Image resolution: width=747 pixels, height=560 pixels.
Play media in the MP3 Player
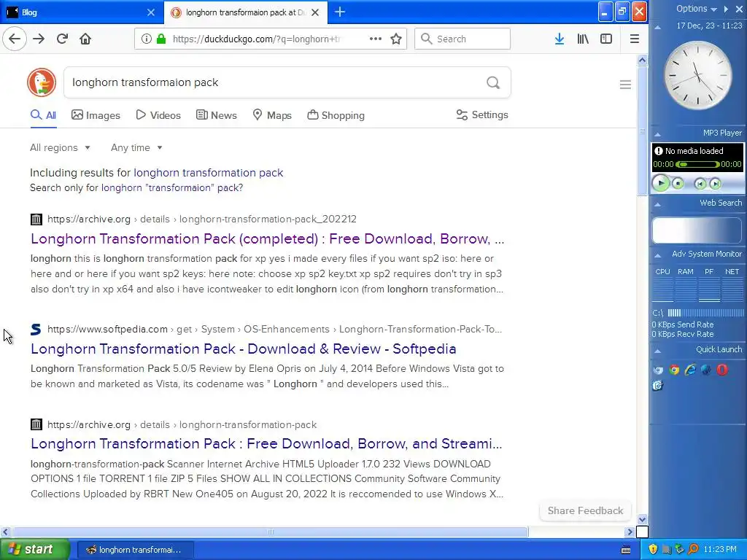(661, 183)
